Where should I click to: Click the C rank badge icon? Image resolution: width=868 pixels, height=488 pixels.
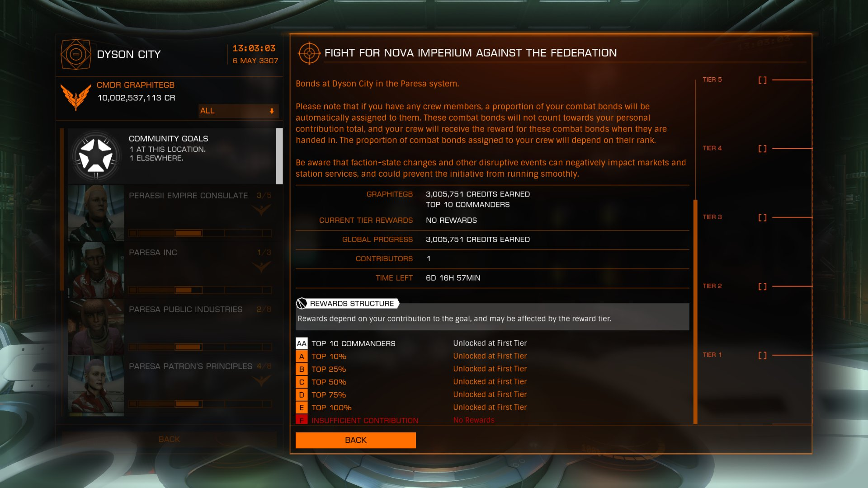[302, 382]
